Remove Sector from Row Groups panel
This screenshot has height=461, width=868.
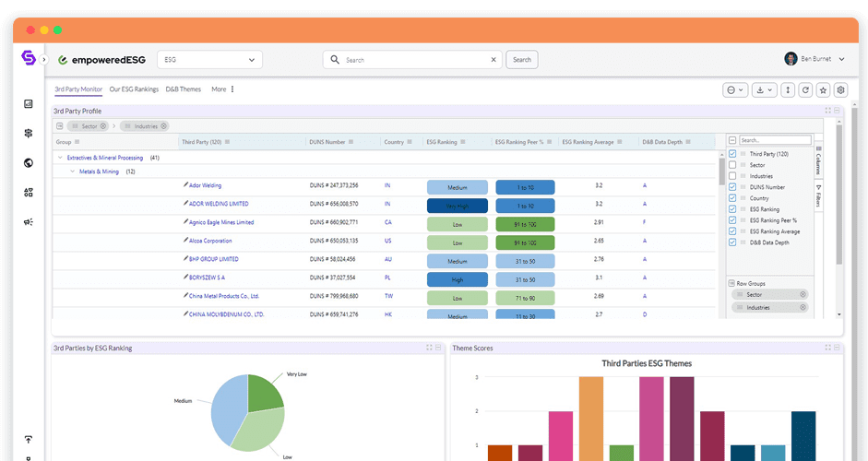click(803, 294)
